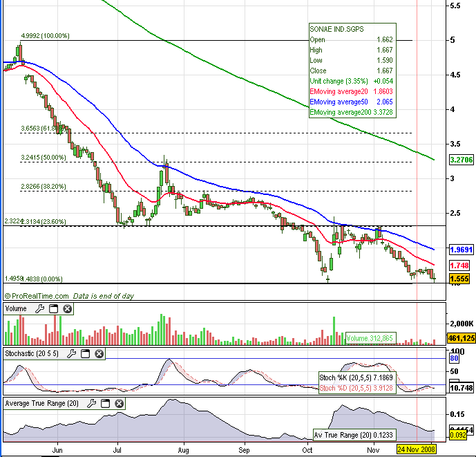Open Stochastic indicator settings wrench
Screen dimensions: 476x457
pyautogui.click(x=71, y=354)
